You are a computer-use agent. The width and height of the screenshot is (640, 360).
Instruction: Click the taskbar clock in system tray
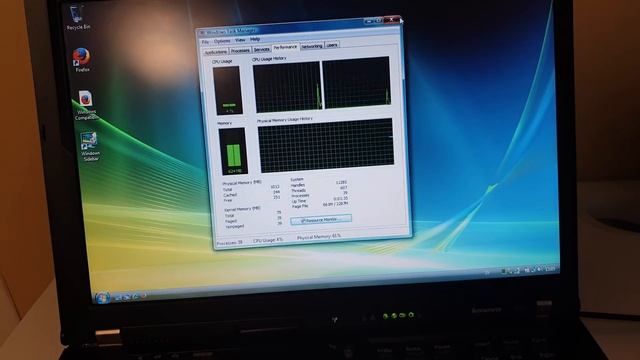pyautogui.click(x=551, y=269)
